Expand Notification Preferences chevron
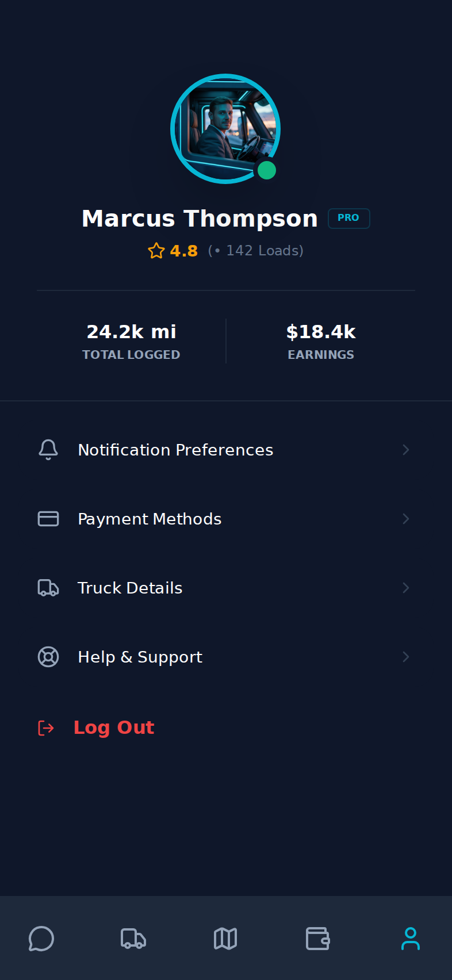Image resolution: width=452 pixels, height=980 pixels. (405, 450)
